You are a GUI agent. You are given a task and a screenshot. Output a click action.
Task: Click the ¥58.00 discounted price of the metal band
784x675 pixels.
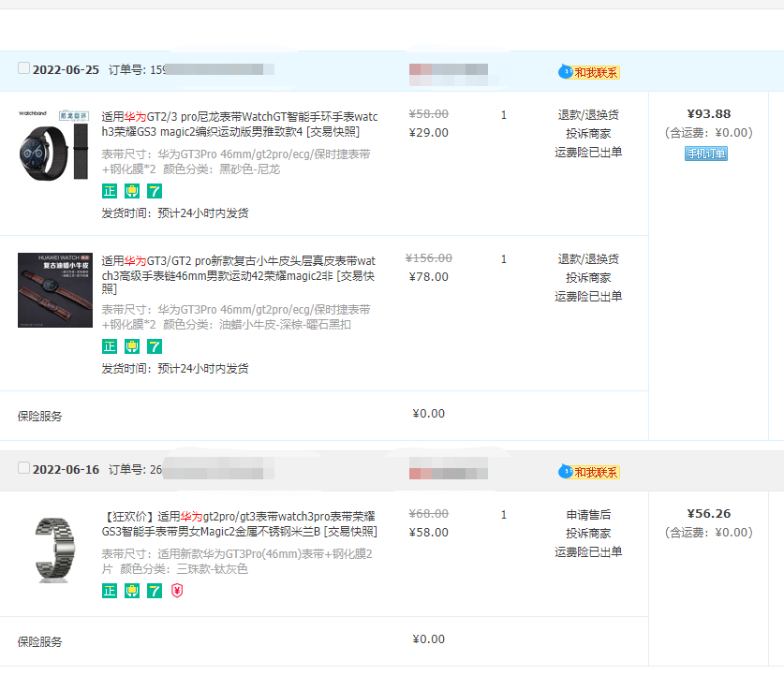428,533
